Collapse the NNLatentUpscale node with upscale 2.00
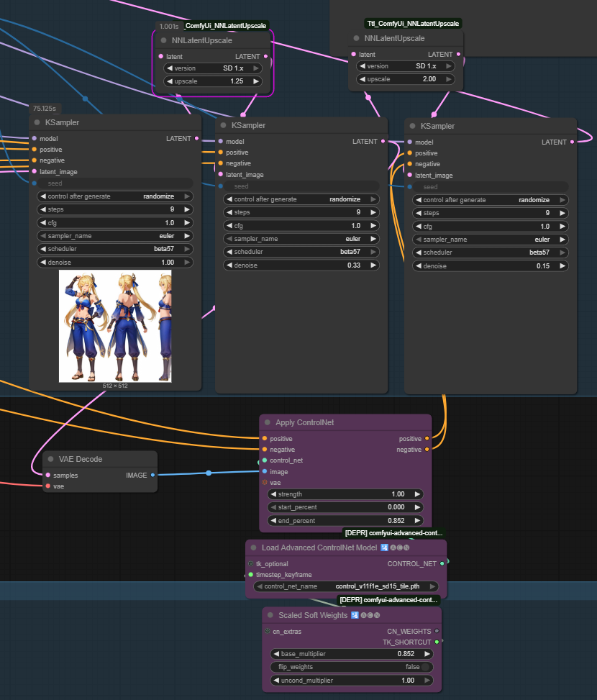This screenshot has height=700, width=597. pyautogui.click(x=356, y=38)
